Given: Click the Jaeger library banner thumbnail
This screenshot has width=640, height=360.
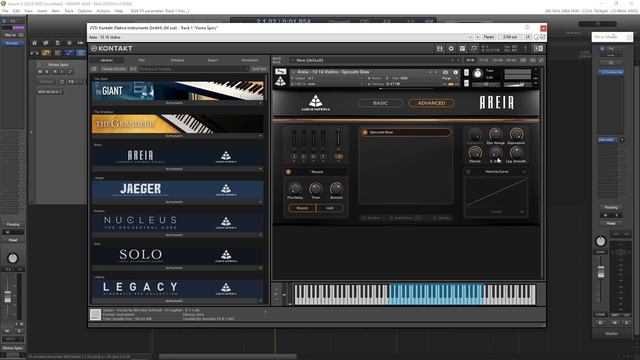Looking at the screenshot, I should pos(178,190).
